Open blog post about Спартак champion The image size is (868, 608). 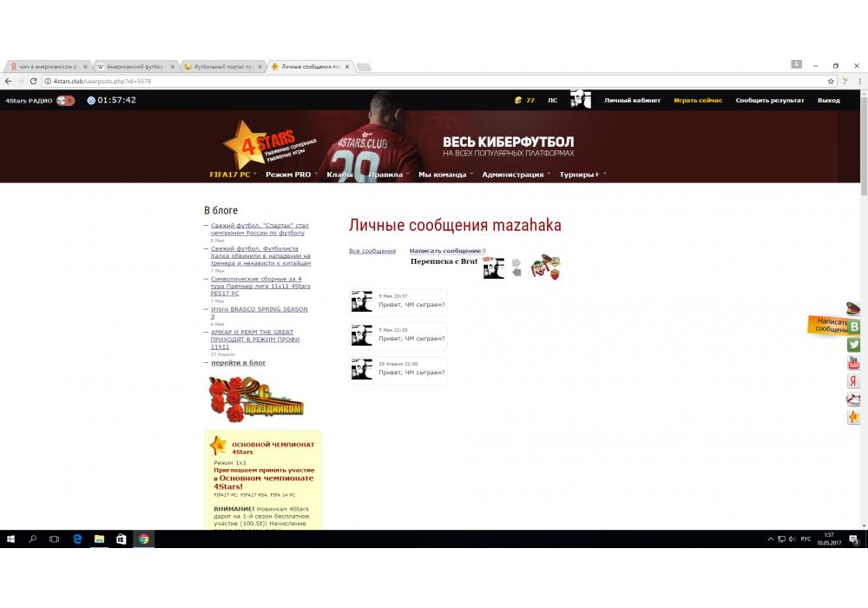pos(260,229)
